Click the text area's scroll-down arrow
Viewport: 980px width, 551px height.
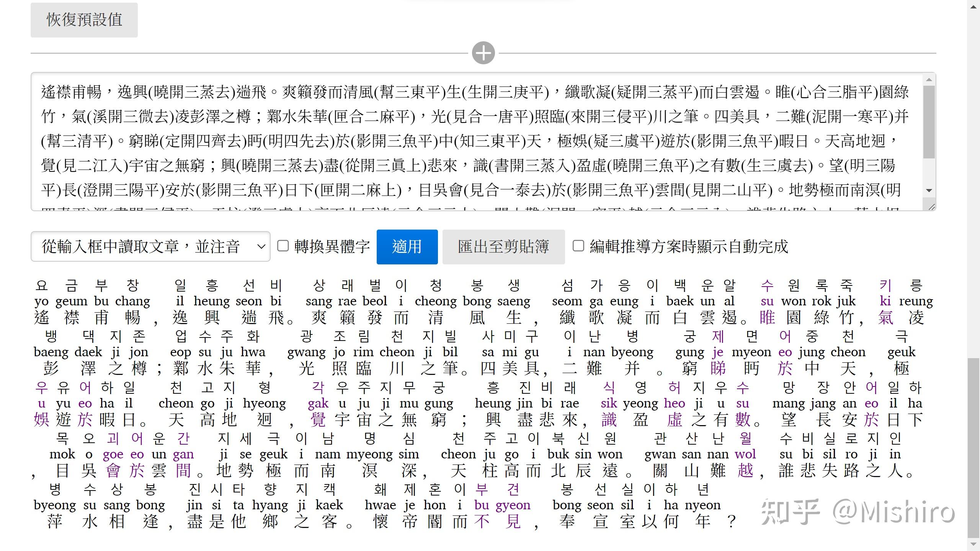pyautogui.click(x=929, y=190)
